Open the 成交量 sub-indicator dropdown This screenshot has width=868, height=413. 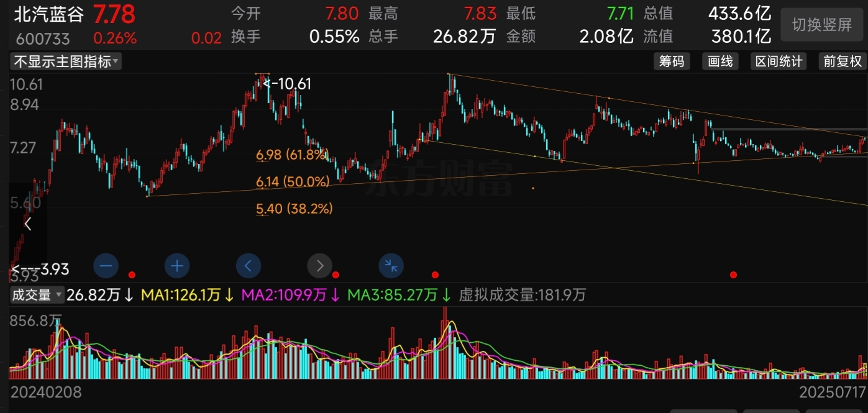(x=37, y=295)
